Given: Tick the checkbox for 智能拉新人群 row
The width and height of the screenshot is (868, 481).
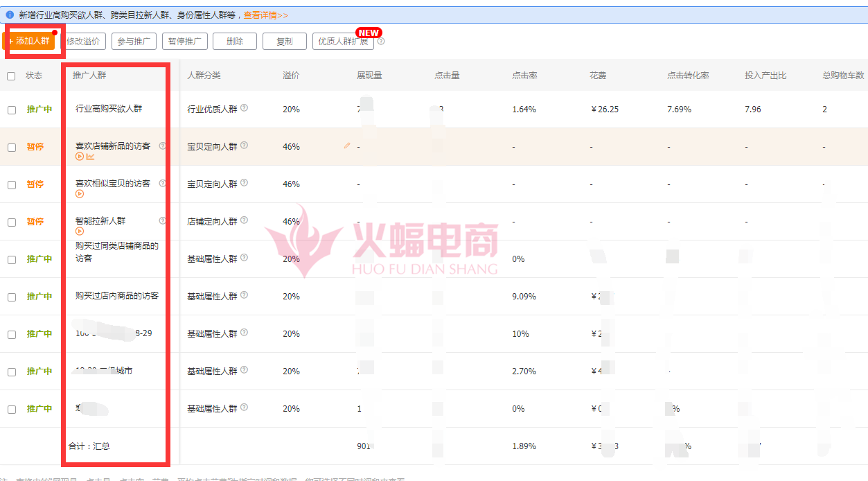Looking at the screenshot, I should click(11, 222).
